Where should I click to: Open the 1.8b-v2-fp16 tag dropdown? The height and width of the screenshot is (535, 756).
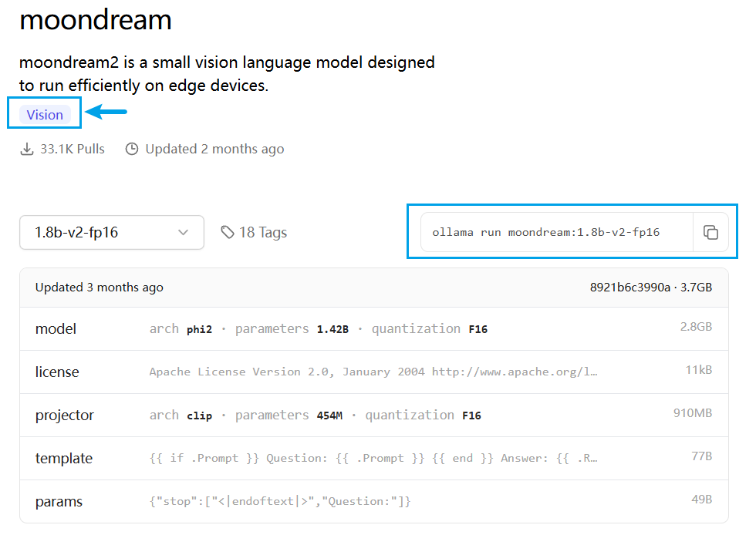[x=112, y=232]
